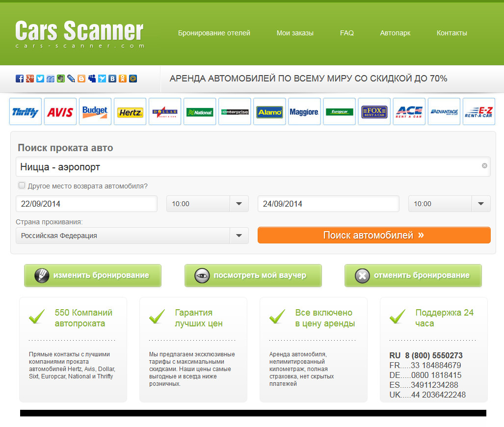
Task: Enable 'Другое место возврата автомобиля' checkbox
Action: pyautogui.click(x=22, y=186)
